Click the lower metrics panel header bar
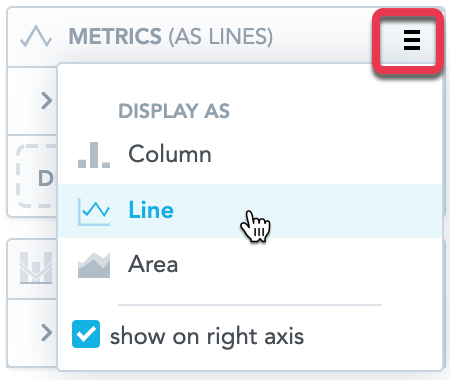The height and width of the screenshot is (380, 450). [32, 269]
